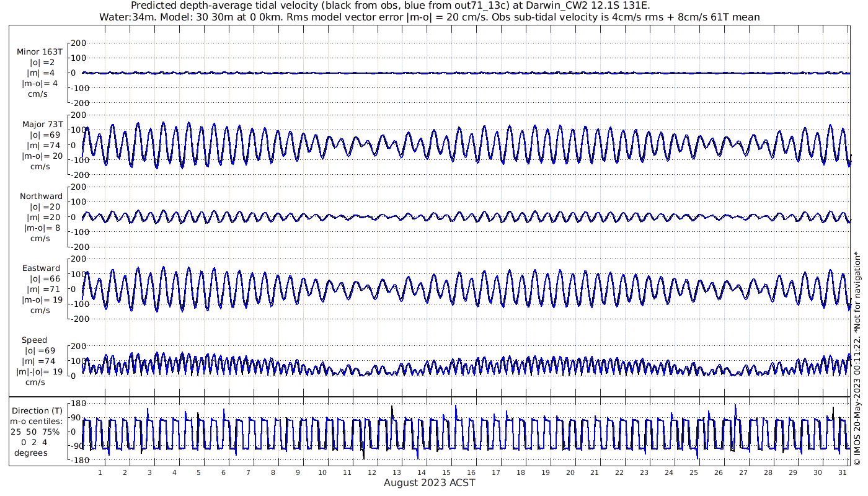This screenshot has height=496, width=868.
Task: Click '|o| =66' under Eastward
Action: [x=45, y=279]
